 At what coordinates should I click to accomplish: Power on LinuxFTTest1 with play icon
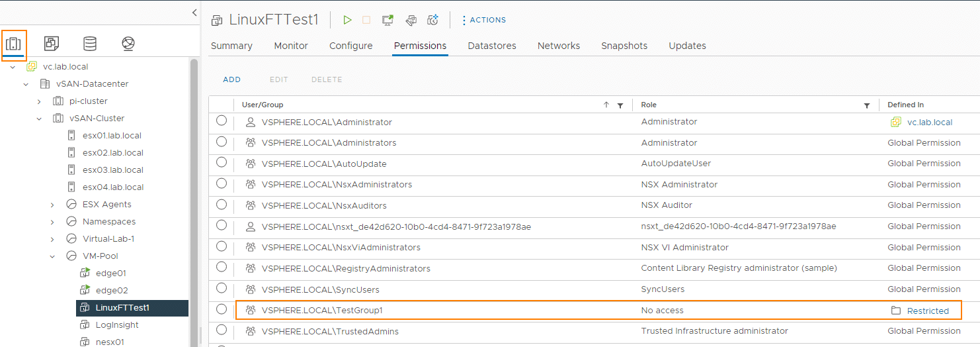[x=347, y=20]
